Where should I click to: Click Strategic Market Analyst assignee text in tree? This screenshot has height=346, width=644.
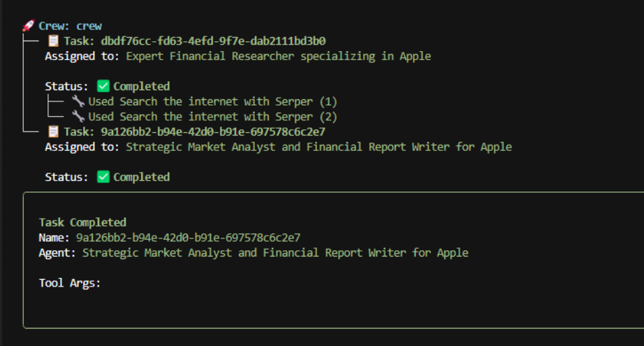(x=319, y=147)
